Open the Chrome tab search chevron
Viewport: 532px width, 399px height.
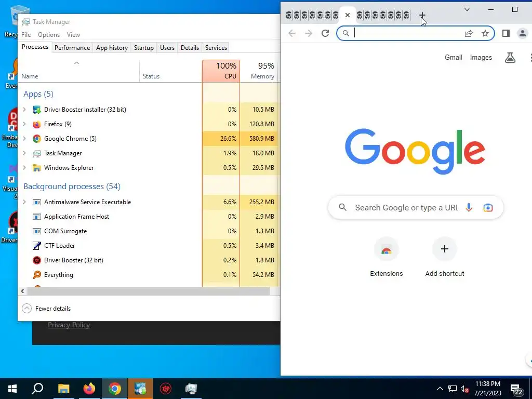click(x=467, y=9)
